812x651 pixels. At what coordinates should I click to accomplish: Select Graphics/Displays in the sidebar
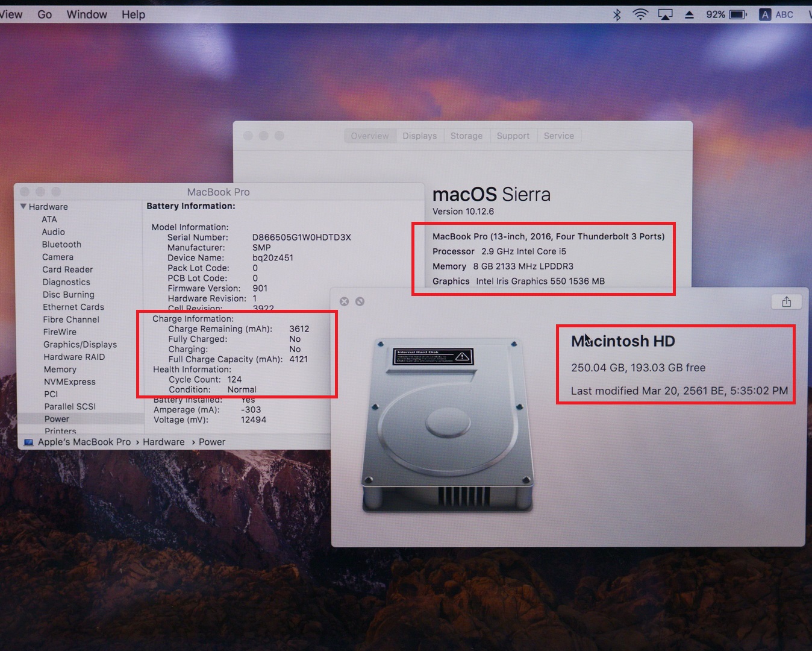(80, 345)
